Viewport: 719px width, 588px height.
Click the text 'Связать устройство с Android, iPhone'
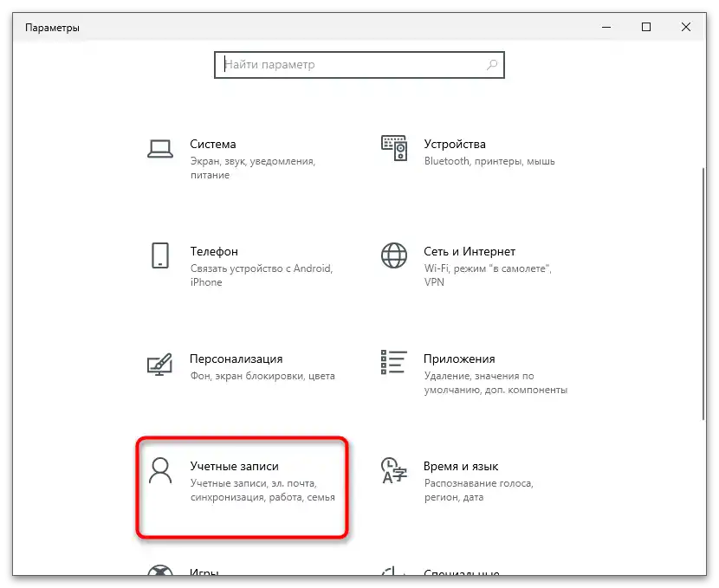(x=262, y=275)
